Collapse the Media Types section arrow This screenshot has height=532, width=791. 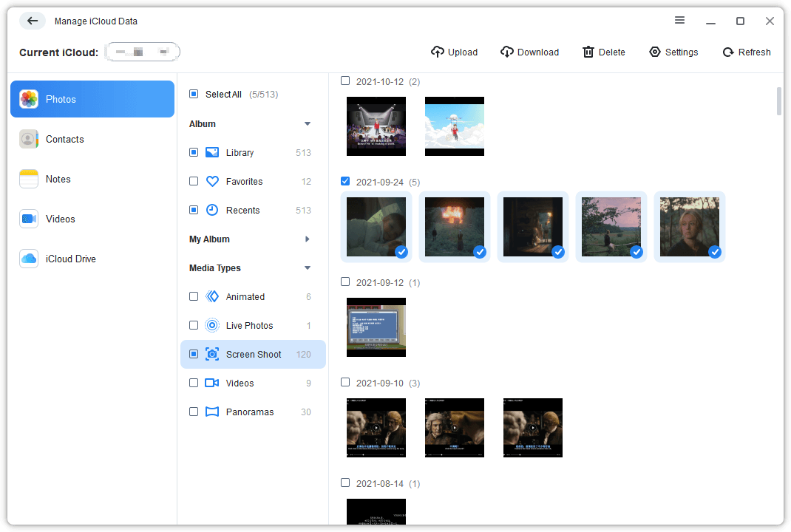click(x=308, y=268)
